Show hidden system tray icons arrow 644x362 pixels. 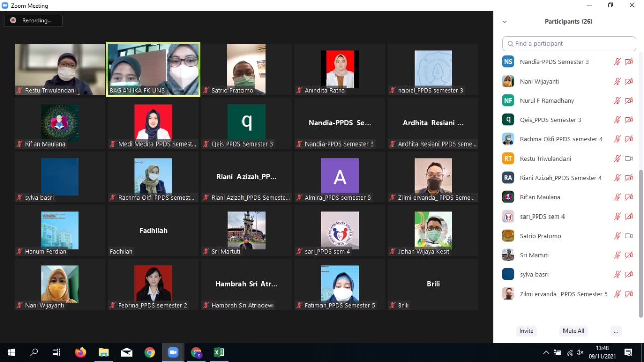[546, 352]
